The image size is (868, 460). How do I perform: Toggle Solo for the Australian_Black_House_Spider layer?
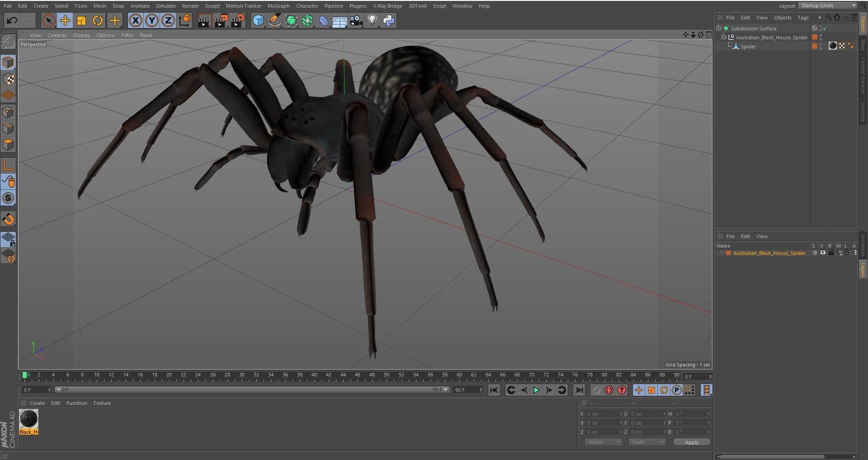coord(815,253)
